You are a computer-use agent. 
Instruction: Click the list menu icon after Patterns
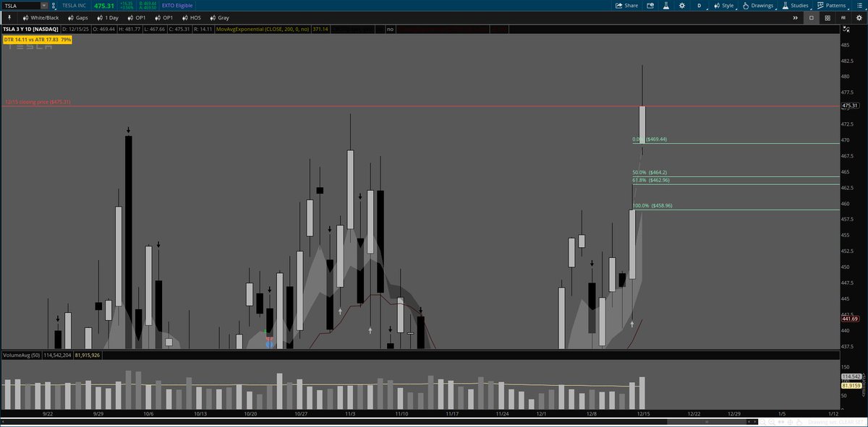pos(858,5)
